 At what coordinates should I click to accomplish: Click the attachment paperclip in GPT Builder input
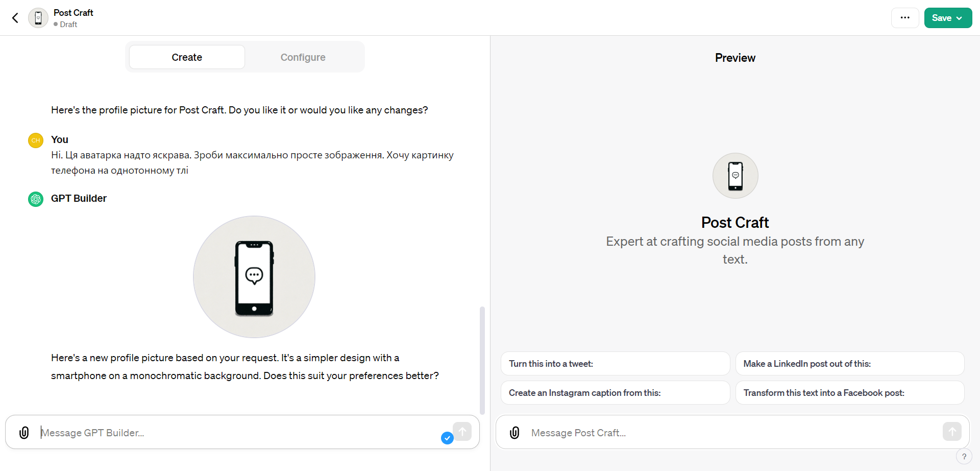point(24,433)
